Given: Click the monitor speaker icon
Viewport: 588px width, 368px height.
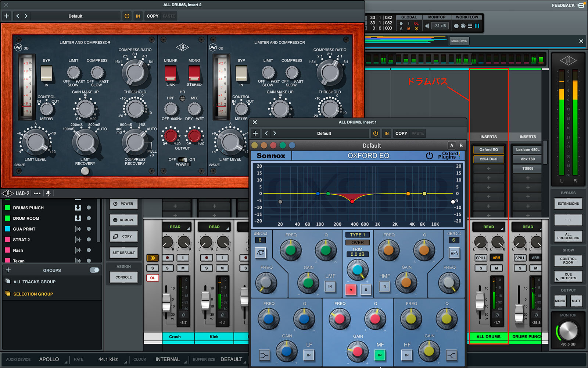Looking at the screenshot, I should (x=427, y=26).
